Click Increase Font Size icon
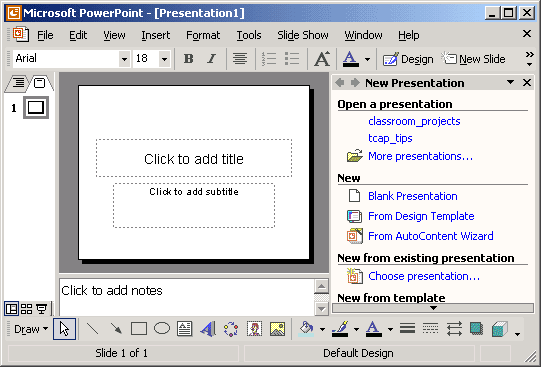The height and width of the screenshot is (367, 541). pyautogui.click(x=322, y=59)
